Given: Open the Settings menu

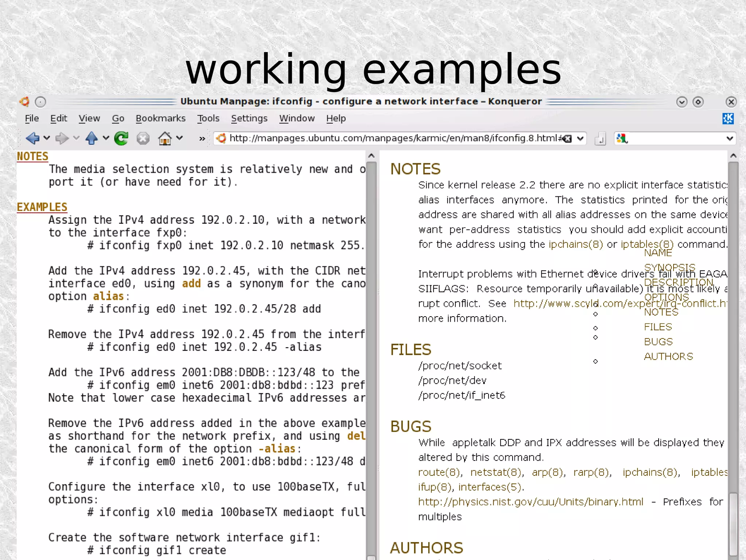Looking at the screenshot, I should 249,118.
